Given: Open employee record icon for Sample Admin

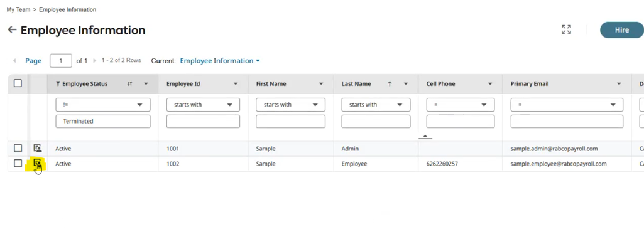Looking at the screenshot, I should (x=37, y=149).
